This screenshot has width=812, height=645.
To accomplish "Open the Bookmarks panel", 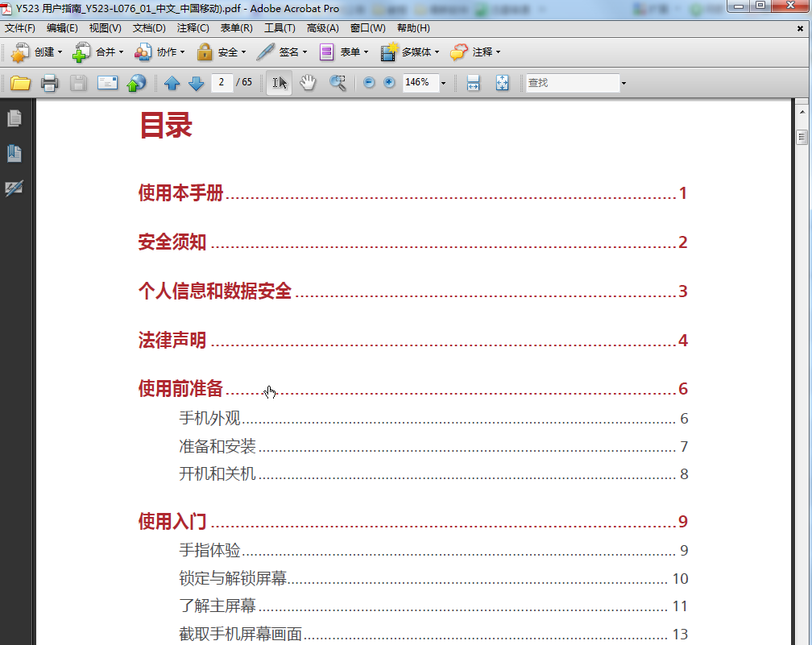I will point(14,153).
